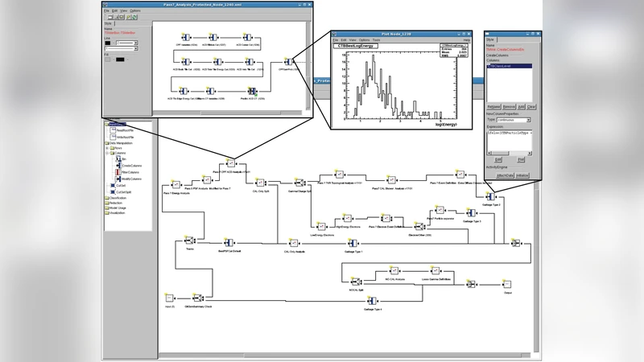Click the AttachData button

[505, 175]
